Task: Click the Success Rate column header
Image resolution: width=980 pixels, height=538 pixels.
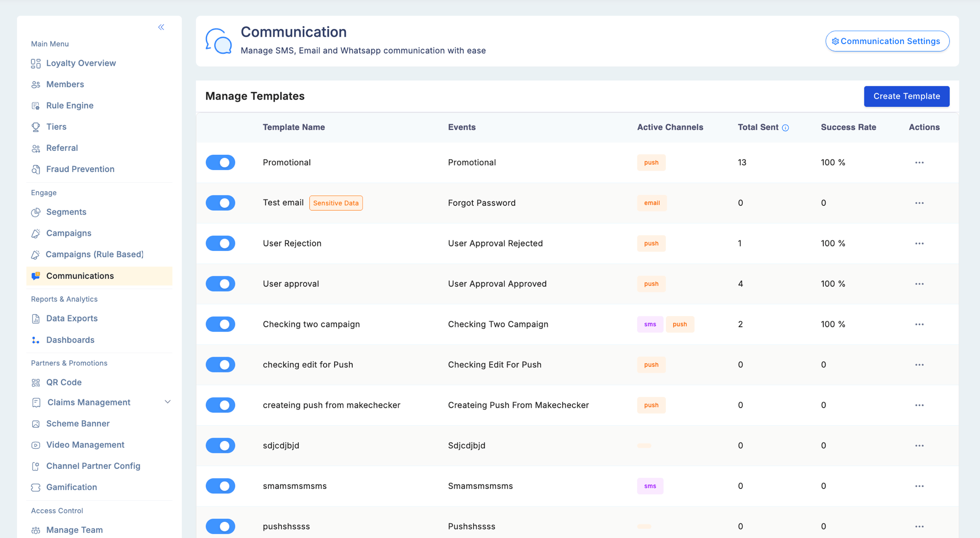Action: [848, 127]
